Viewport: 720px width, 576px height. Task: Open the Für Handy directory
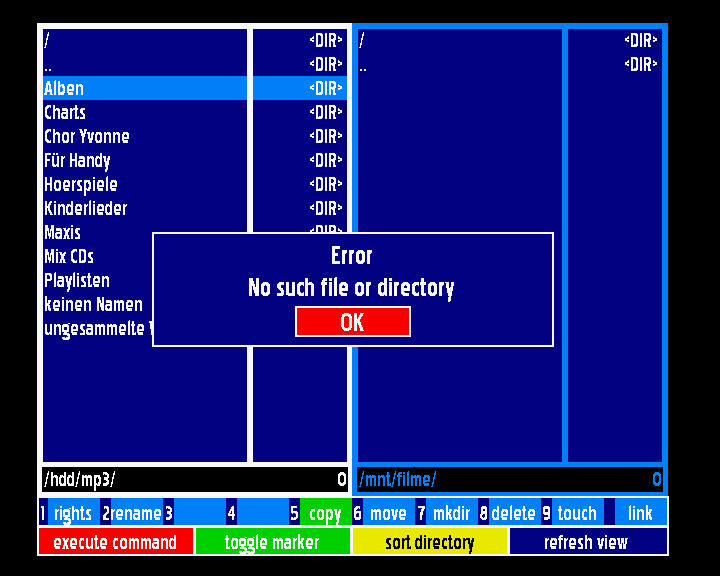77,160
